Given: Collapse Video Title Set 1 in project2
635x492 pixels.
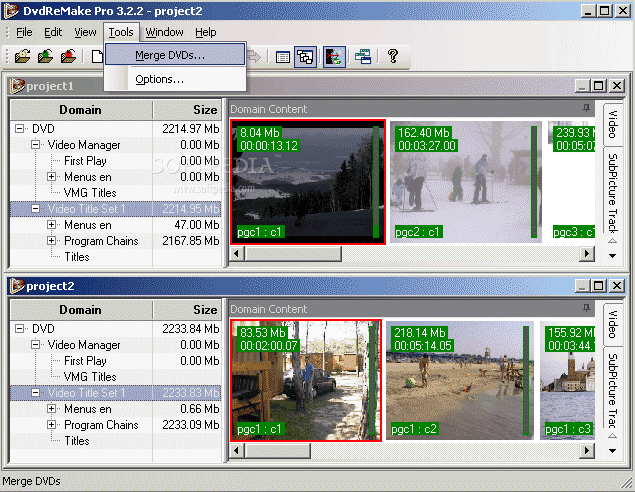Looking at the screenshot, I should pos(35,393).
